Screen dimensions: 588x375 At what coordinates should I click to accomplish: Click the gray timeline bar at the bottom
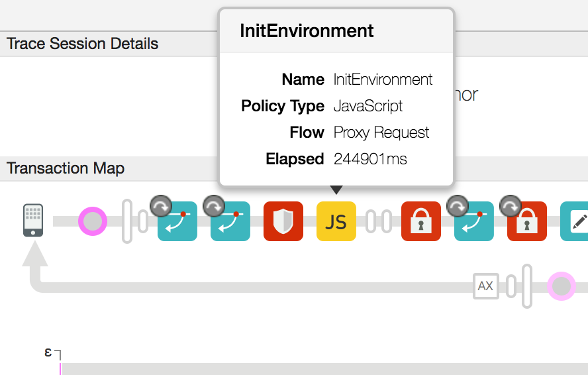324,368
